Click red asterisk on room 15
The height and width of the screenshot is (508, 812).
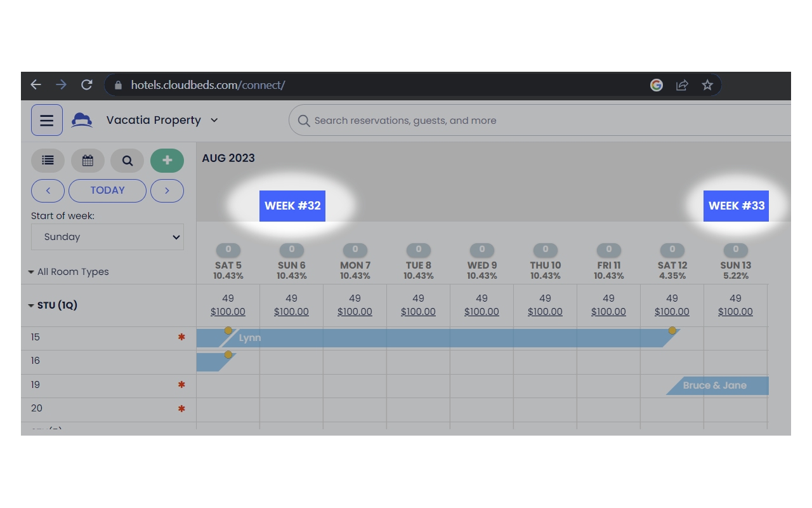tap(181, 338)
